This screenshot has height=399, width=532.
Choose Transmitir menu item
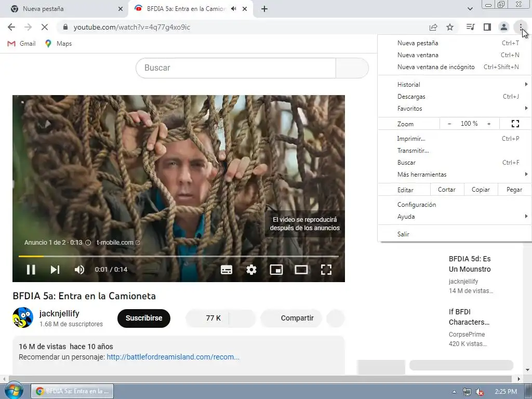(x=455, y=150)
